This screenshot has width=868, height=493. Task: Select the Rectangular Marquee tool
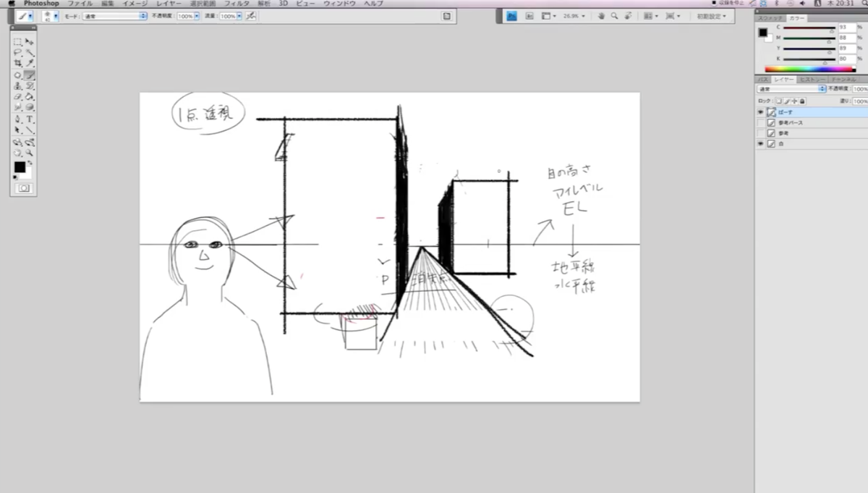pyautogui.click(x=17, y=42)
